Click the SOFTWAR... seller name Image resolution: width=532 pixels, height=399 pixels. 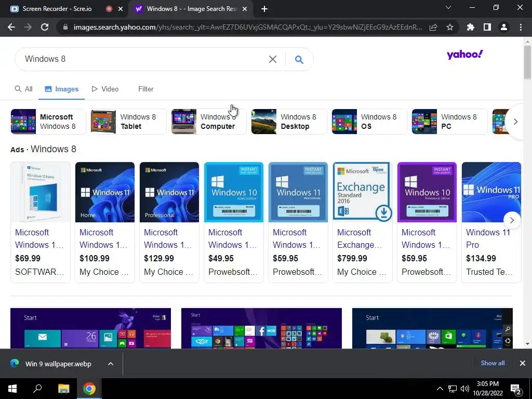click(39, 272)
